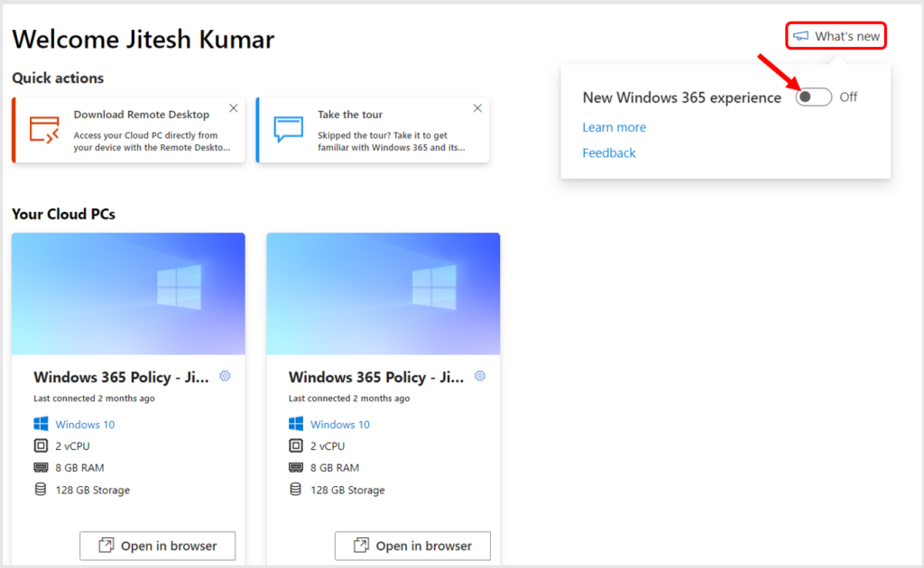This screenshot has height=568, width=924.
Task: Click the second Cloud PC's Last connected text
Action: (349, 399)
